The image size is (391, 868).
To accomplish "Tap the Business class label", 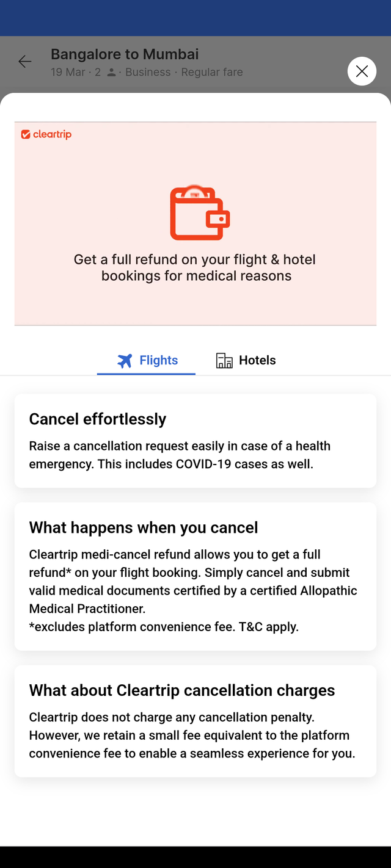I will coord(148,72).
